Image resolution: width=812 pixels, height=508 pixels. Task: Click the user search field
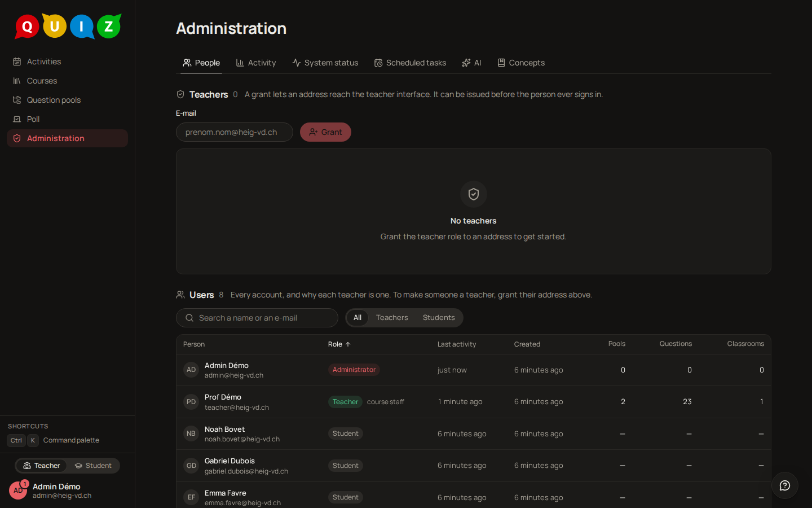click(257, 318)
